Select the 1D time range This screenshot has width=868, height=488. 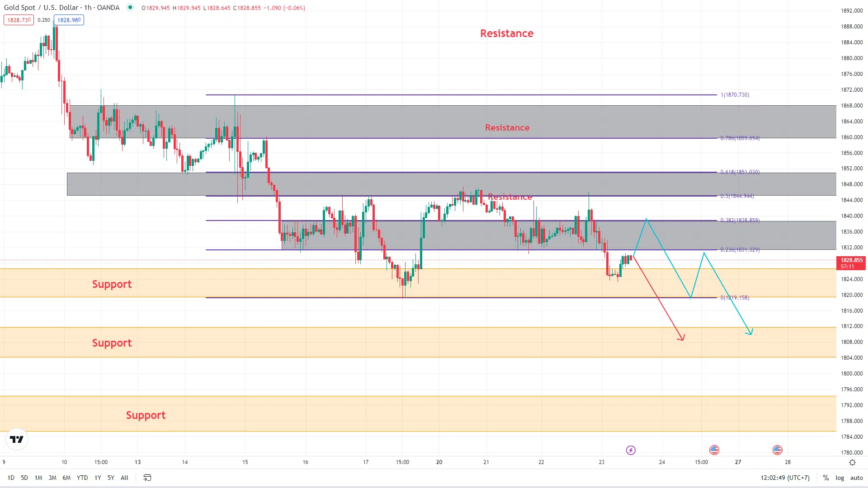coord(11,478)
